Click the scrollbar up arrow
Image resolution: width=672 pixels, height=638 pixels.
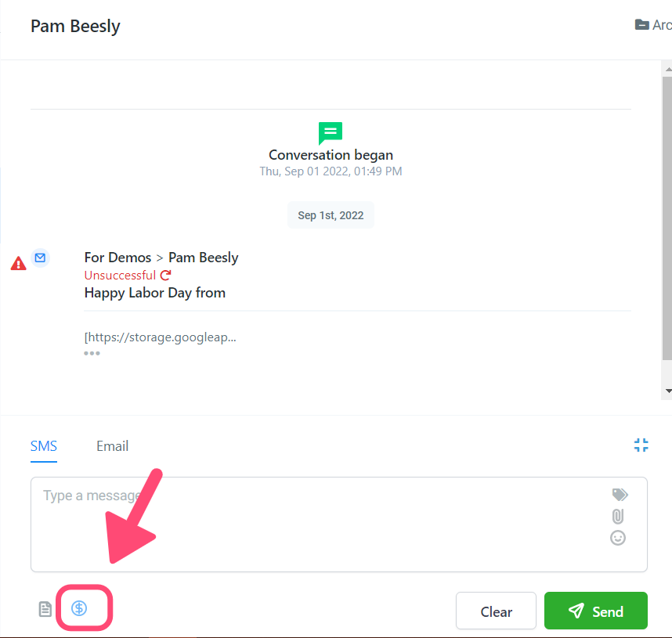[x=668, y=69]
